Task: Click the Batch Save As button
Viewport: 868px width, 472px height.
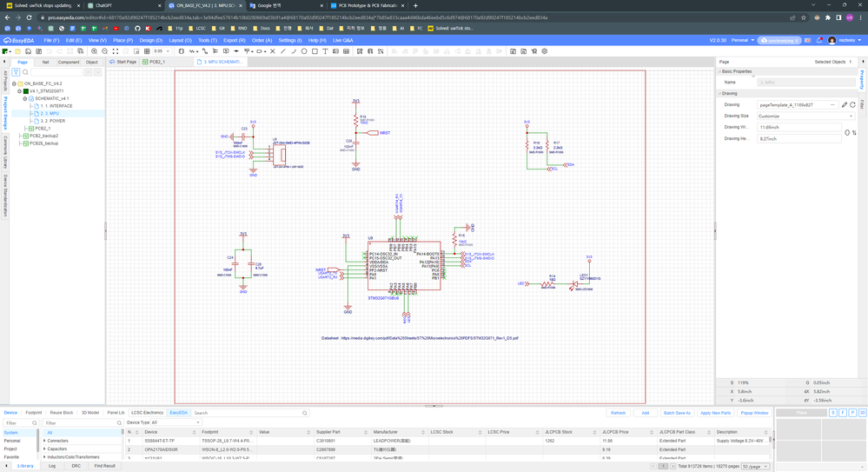Action: [677, 413]
